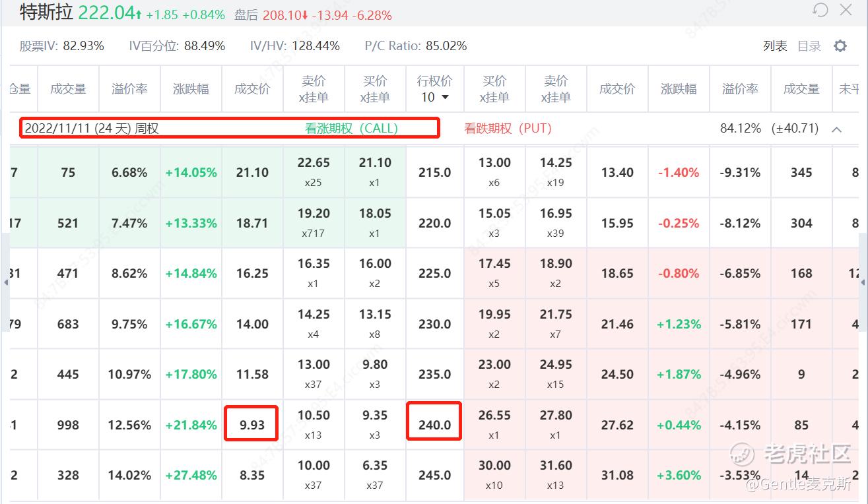Select the 235.0 strike price cell
Screen dimensions: 868x504
tap(435, 375)
